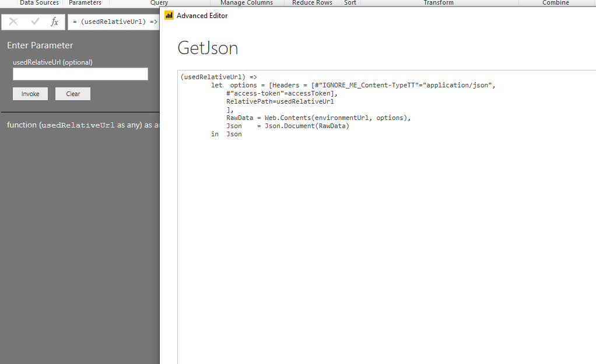596x364 pixels.
Task: Click the '#"access-token"=accessToken],' code line
Action: click(282, 93)
